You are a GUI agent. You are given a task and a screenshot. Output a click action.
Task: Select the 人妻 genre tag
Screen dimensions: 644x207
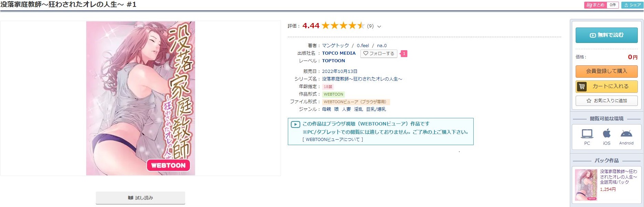point(346,109)
